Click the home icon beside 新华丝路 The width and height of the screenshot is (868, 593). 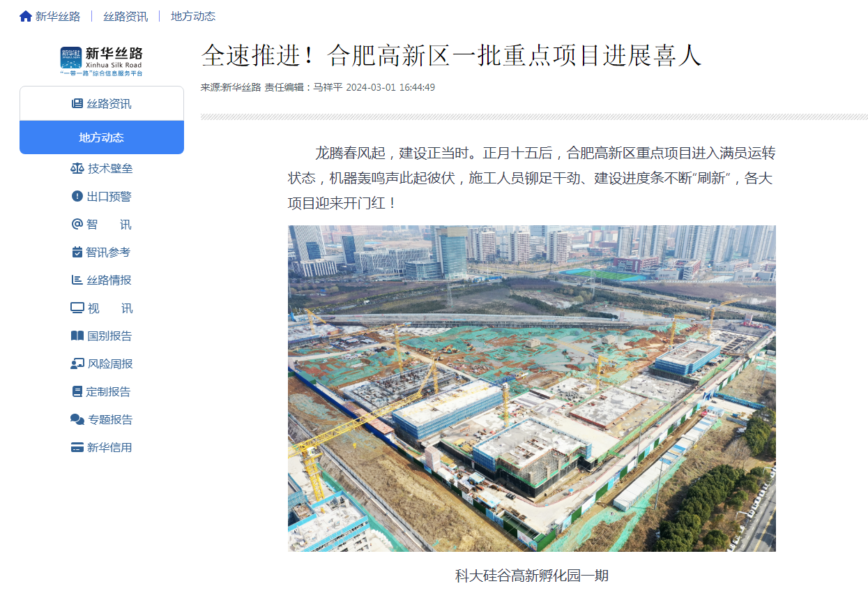pyautogui.click(x=26, y=16)
